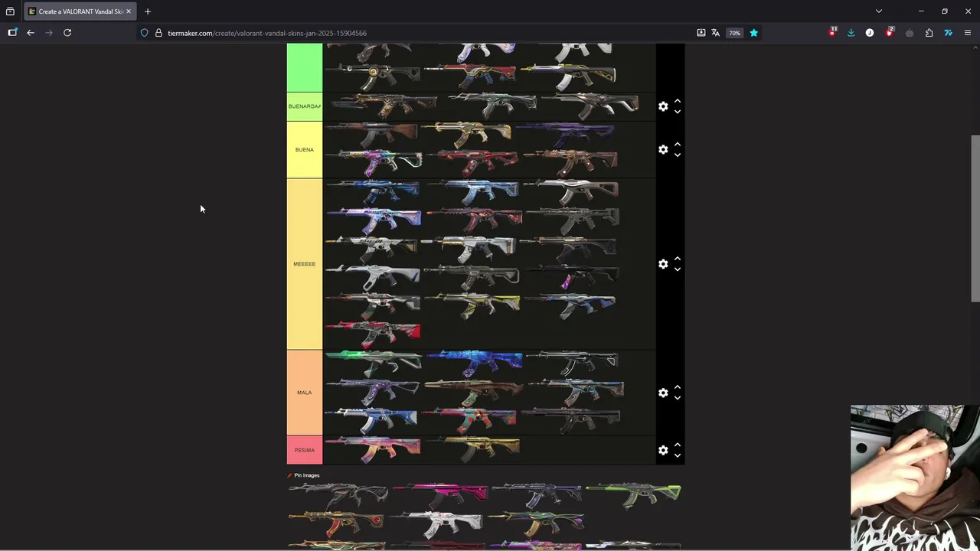Open the blue 7TV extension icon
Screen dimensions: 980x551
point(948,33)
